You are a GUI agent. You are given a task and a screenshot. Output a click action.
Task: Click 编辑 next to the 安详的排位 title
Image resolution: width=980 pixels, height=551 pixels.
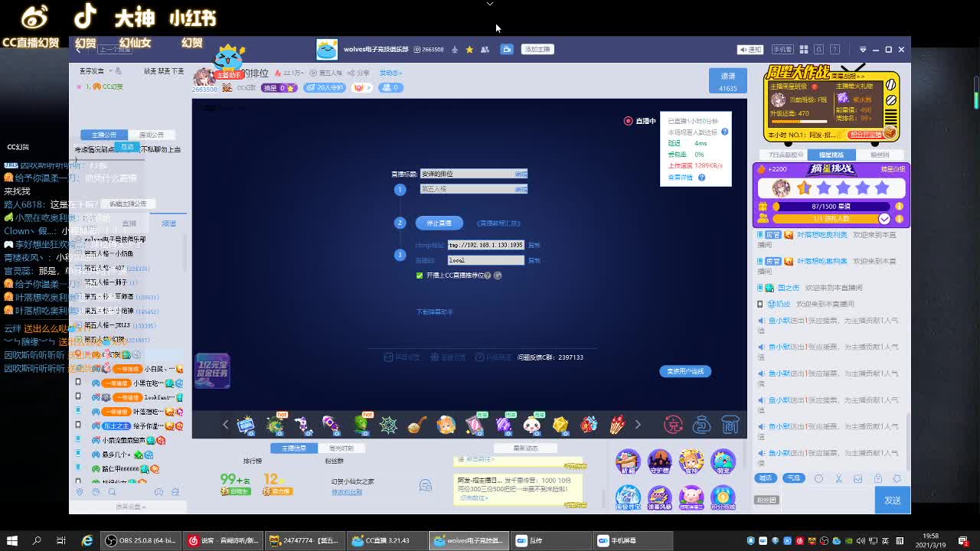(521, 174)
